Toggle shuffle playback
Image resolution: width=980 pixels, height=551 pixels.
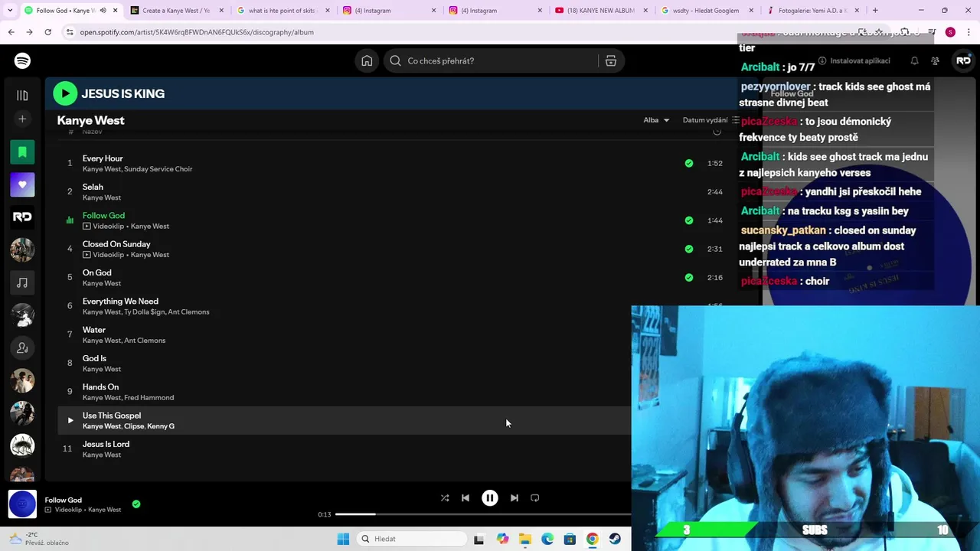point(445,497)
